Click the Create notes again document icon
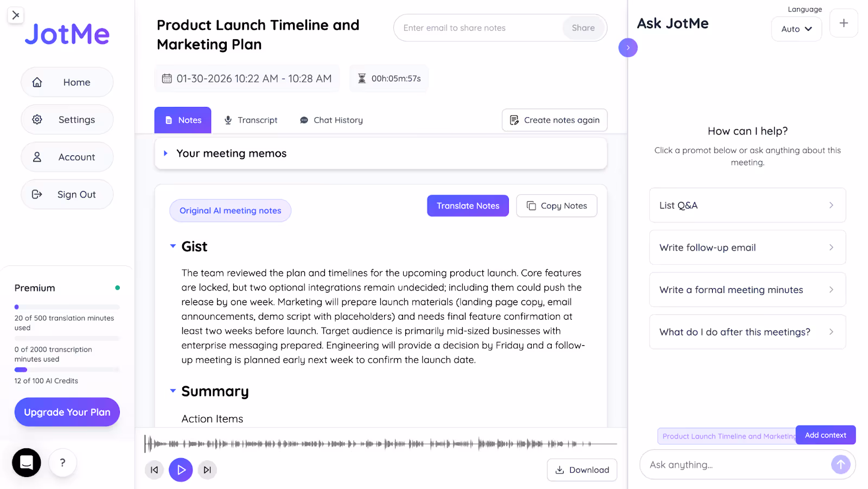The height and width of the screenshot is (489, 868). tap(514, 120)
